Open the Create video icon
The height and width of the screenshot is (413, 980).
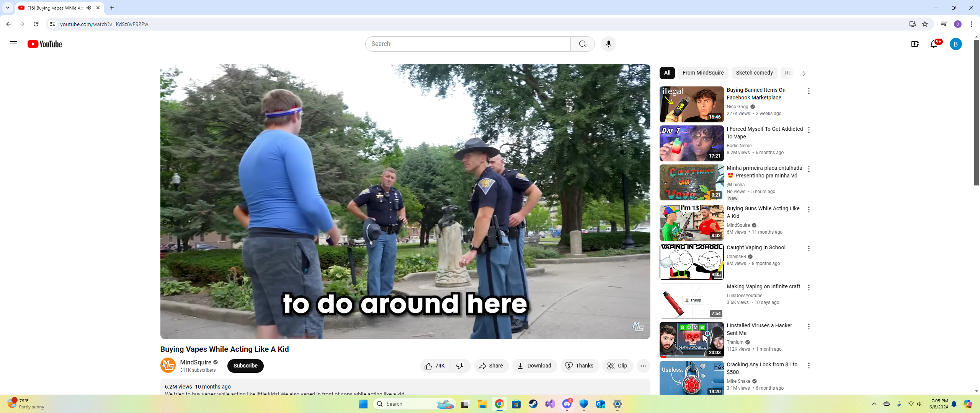click(x=915, y=44)
